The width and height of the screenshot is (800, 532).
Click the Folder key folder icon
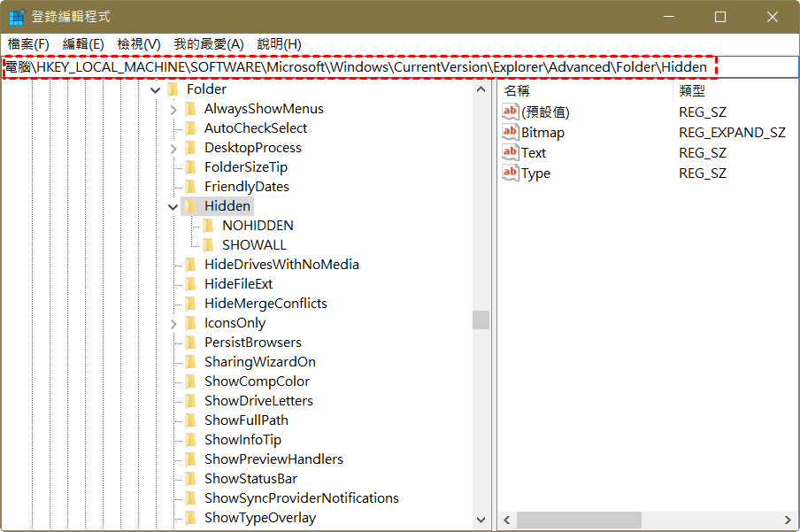pos(173,90)
